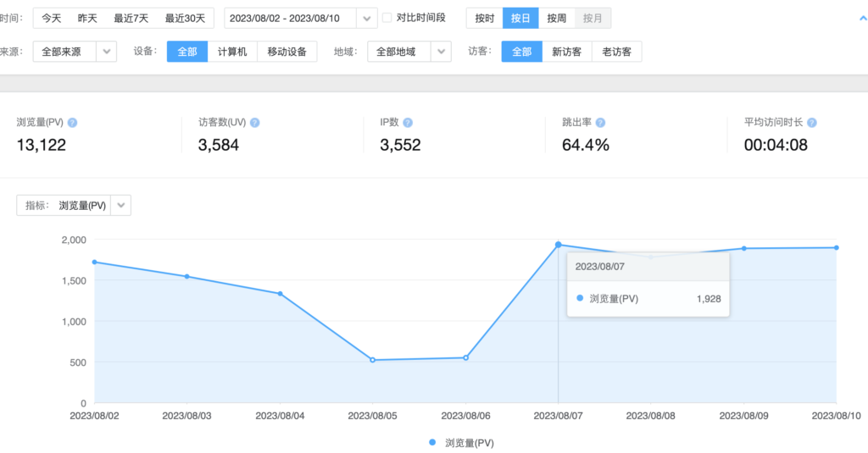Click the 3,552 IP count value

pyautogui.click(x=400, y=145)
